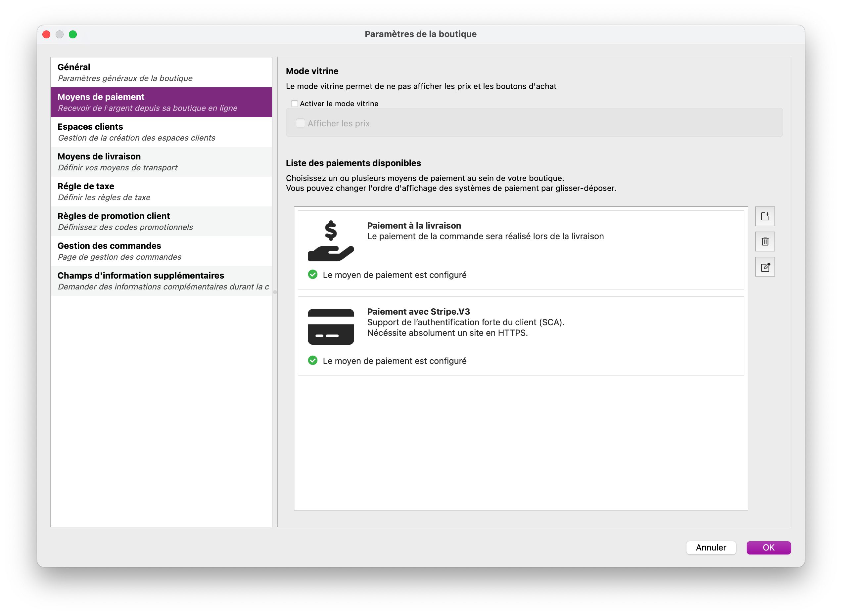Open Champs d'information supplémentaires section
This screenshot has height=616, width=842.
(161, 281)
